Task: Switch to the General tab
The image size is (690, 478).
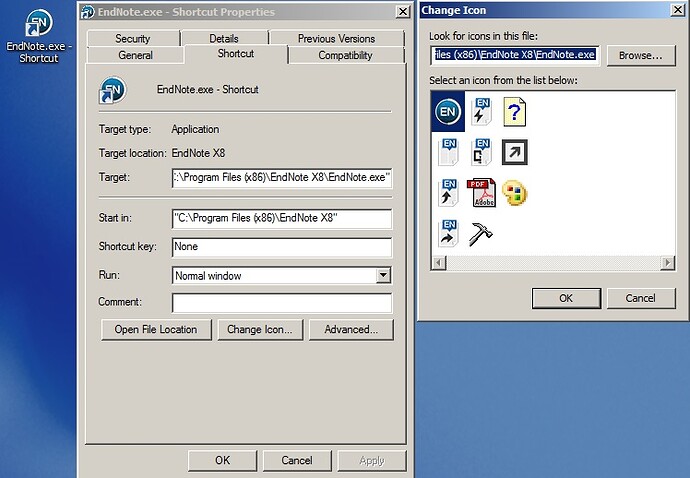Action: [136, 55]
